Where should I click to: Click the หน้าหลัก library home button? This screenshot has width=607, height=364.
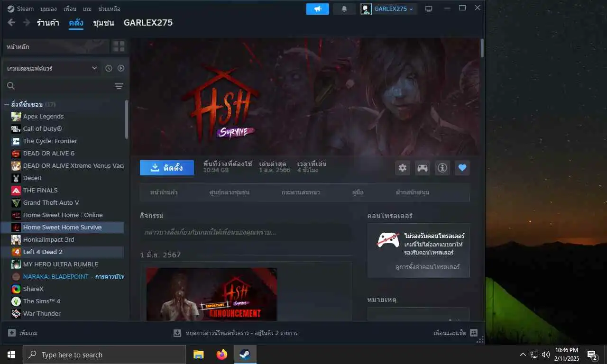[x=56, y=46]
